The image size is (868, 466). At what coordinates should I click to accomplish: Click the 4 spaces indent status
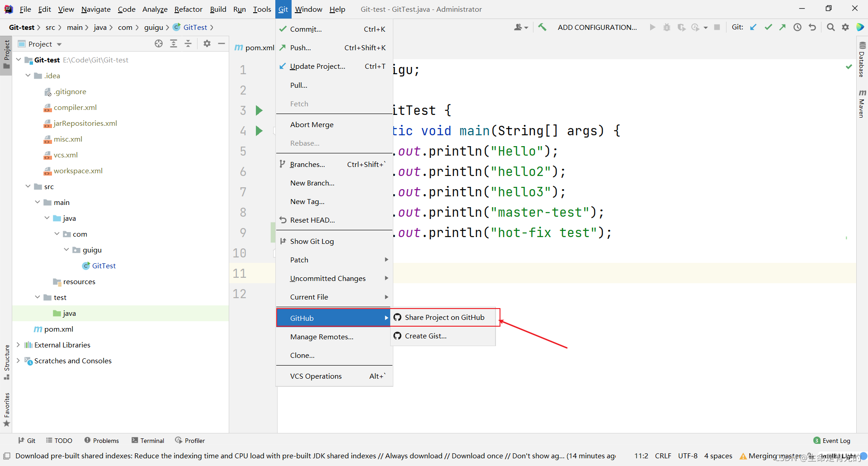click(x=718, y=456)
